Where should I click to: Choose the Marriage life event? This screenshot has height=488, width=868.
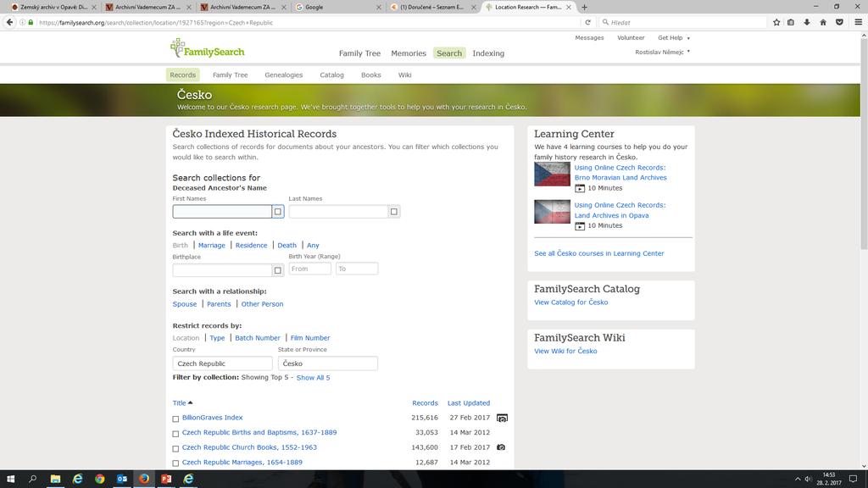[x=211, y=245]
